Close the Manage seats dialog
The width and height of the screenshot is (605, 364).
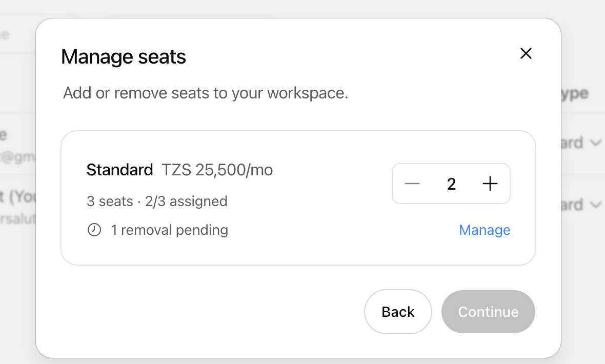(x=526, y=53)
